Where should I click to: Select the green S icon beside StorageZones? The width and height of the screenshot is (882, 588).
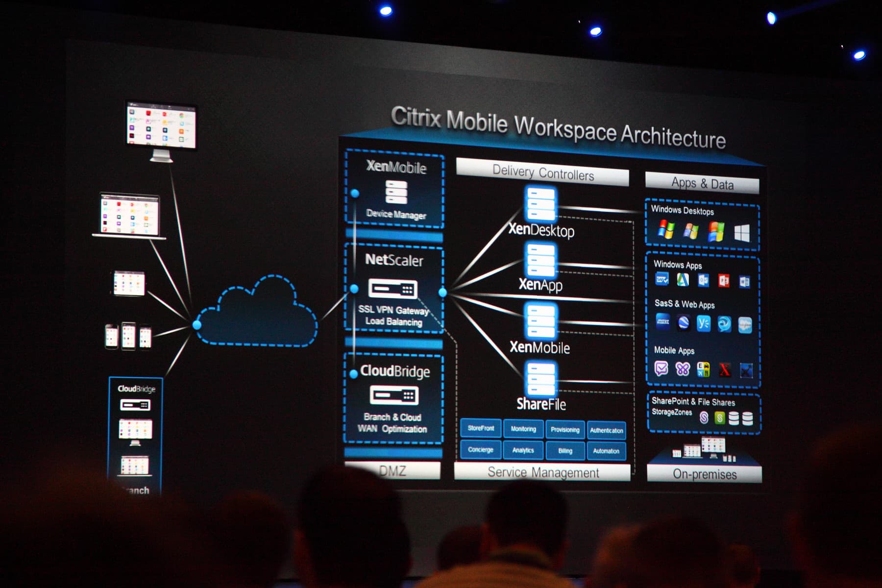coord(719,418)
